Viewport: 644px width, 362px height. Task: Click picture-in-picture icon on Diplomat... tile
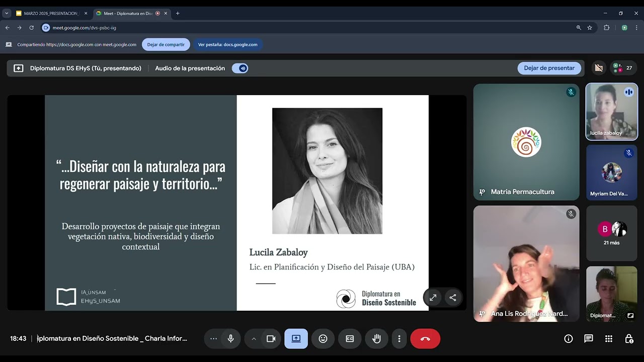pos(630,316)
